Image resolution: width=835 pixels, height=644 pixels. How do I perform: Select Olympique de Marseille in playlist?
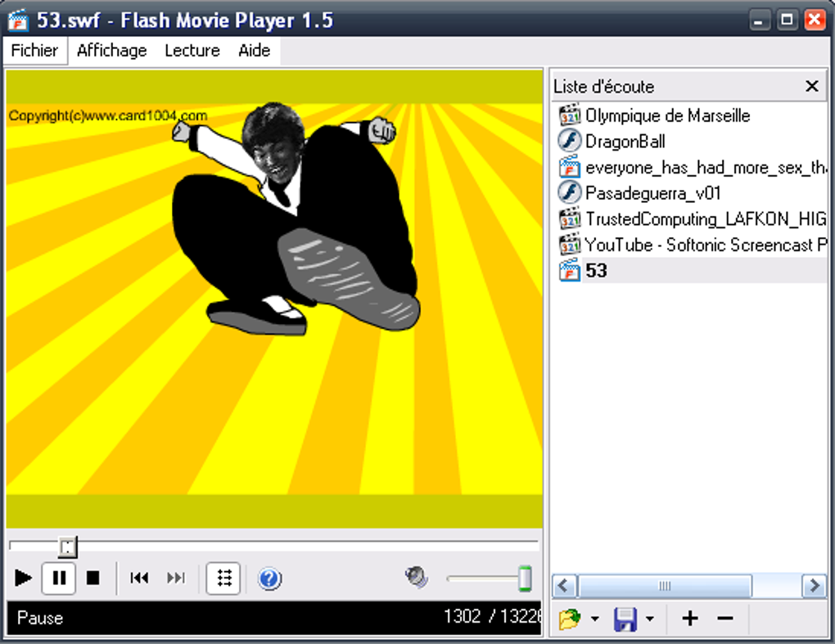coord(668,115)
